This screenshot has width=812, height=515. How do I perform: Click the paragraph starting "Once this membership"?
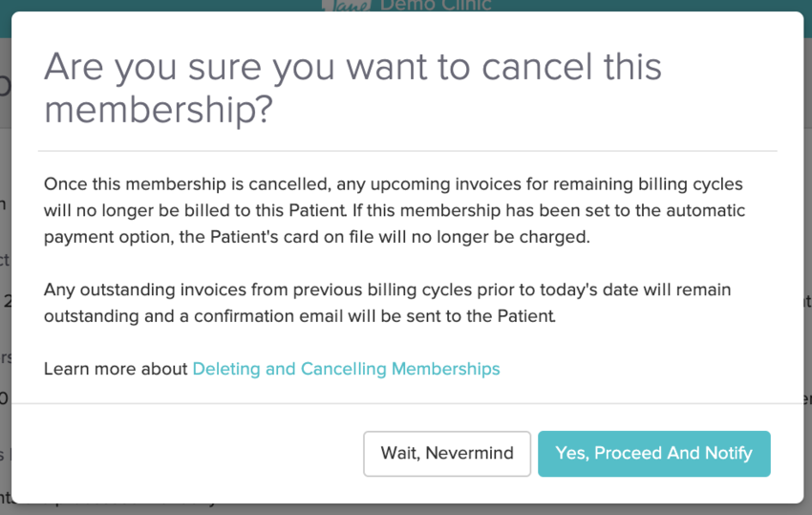(x=394, y=210)
